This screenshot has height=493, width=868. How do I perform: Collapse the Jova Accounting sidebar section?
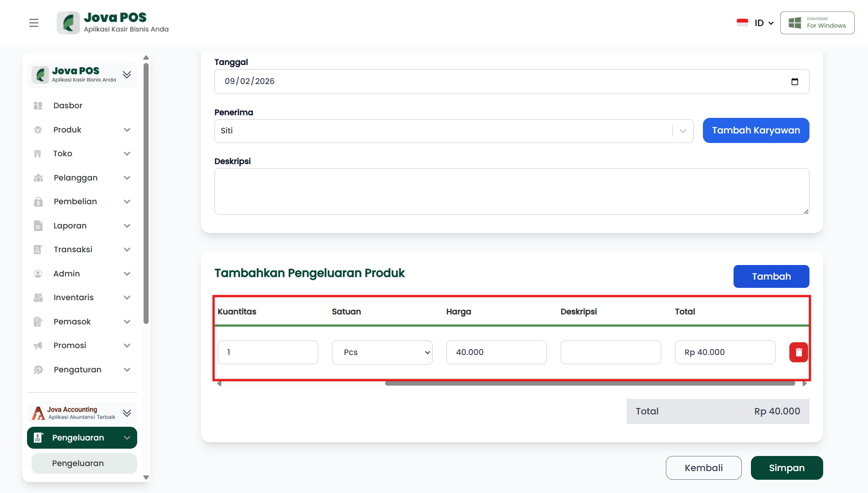(x=127, y=413)
